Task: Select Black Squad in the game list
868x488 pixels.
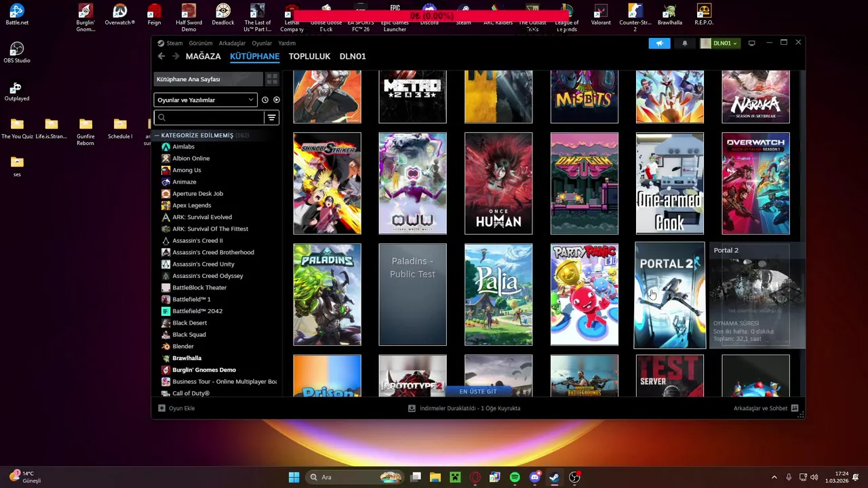Action: (x=189, y=335)
